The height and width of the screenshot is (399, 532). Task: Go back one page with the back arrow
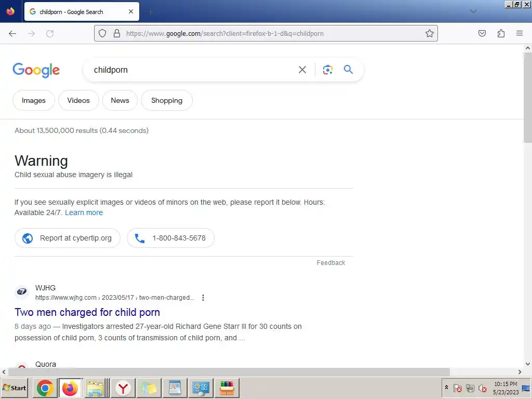[12, 33]
